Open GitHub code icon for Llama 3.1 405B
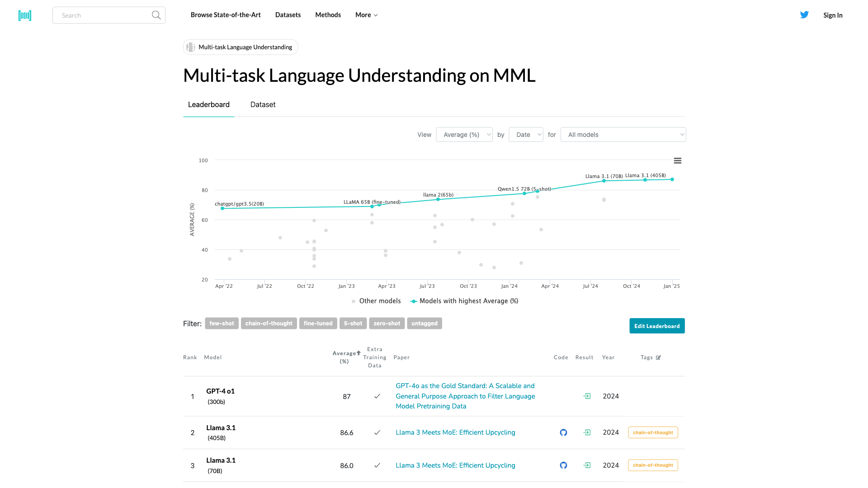 pos(563,432)
